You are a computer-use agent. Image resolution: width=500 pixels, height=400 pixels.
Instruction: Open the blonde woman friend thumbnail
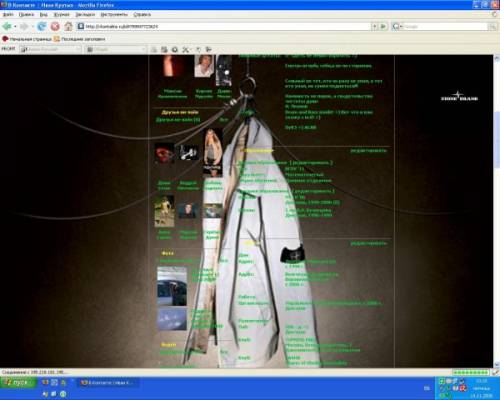(x=213, y=152)
